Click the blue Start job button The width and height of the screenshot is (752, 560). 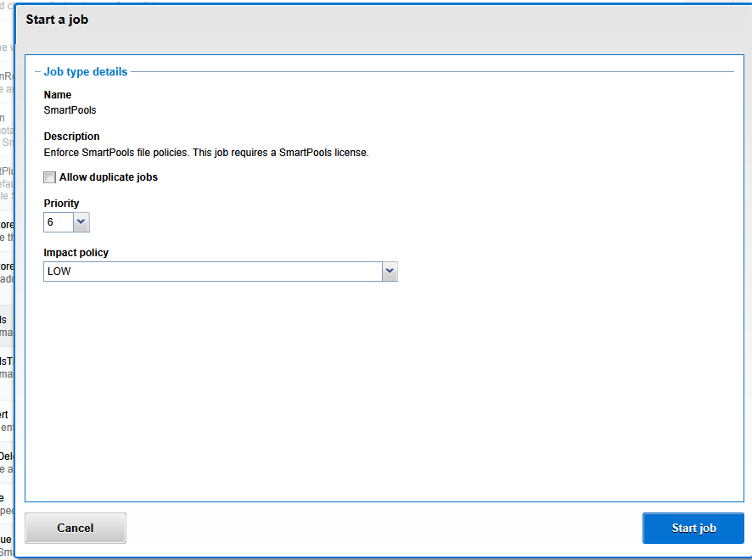coord(693,528)
